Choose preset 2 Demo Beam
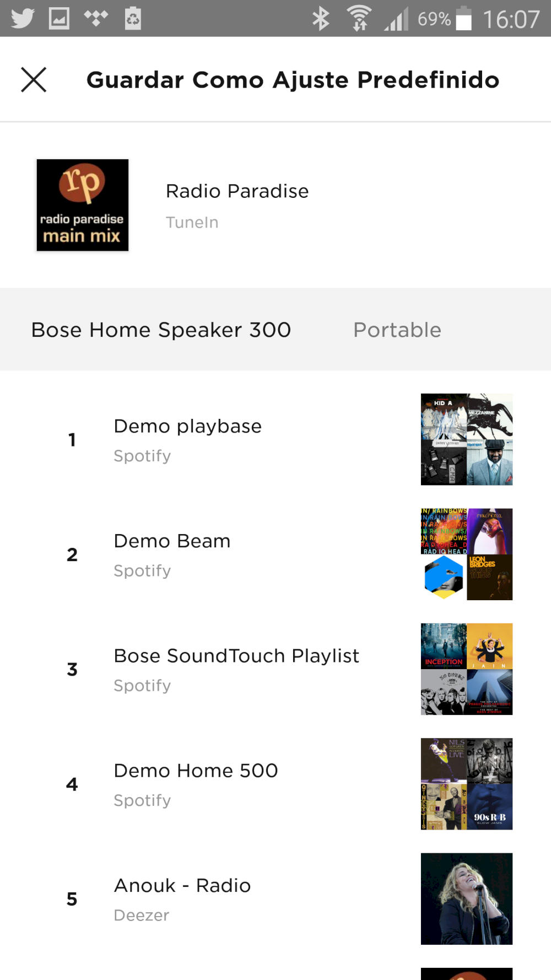This screenshot has width=551, height=980. [172, 554]
